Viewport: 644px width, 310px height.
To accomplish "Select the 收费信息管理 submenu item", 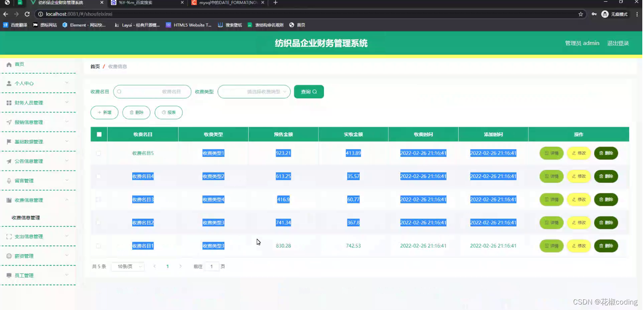I will [x=26, y=218].
